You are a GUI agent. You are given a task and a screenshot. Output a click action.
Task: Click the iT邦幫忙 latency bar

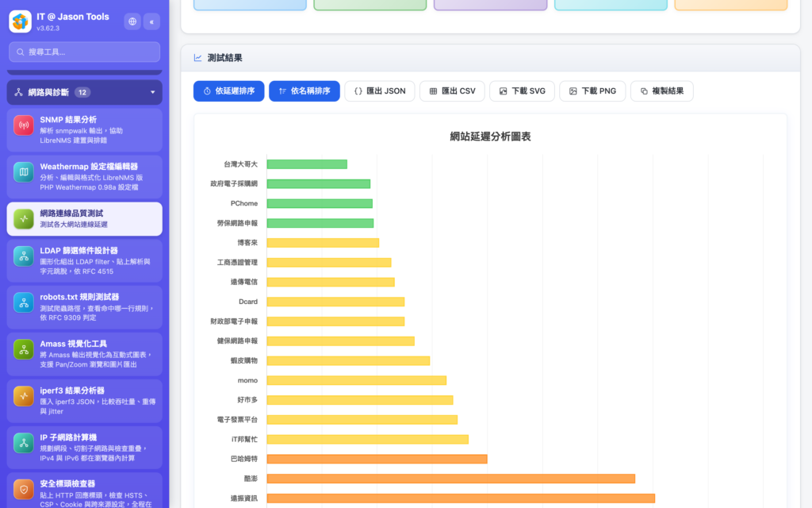point(368,440)
